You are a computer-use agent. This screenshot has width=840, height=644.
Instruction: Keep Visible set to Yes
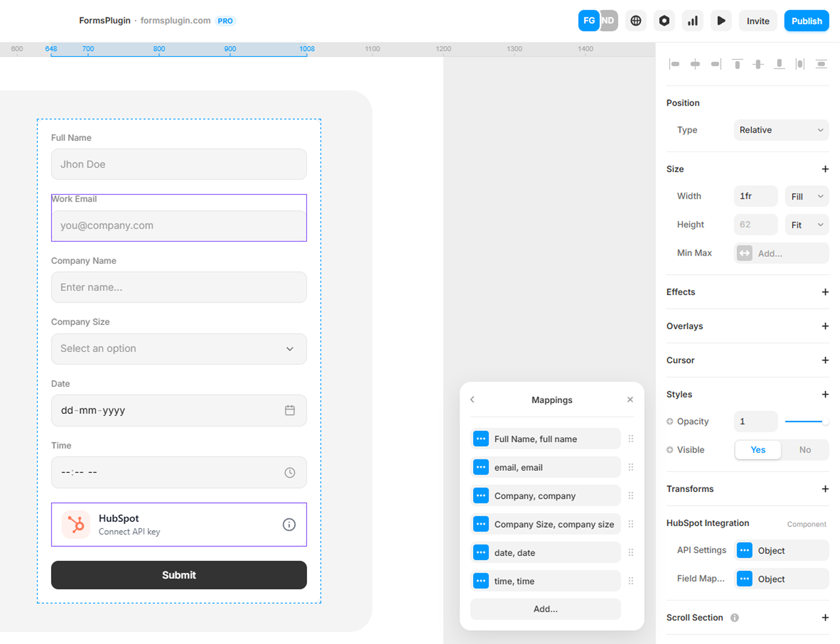[x=758, y=450]
